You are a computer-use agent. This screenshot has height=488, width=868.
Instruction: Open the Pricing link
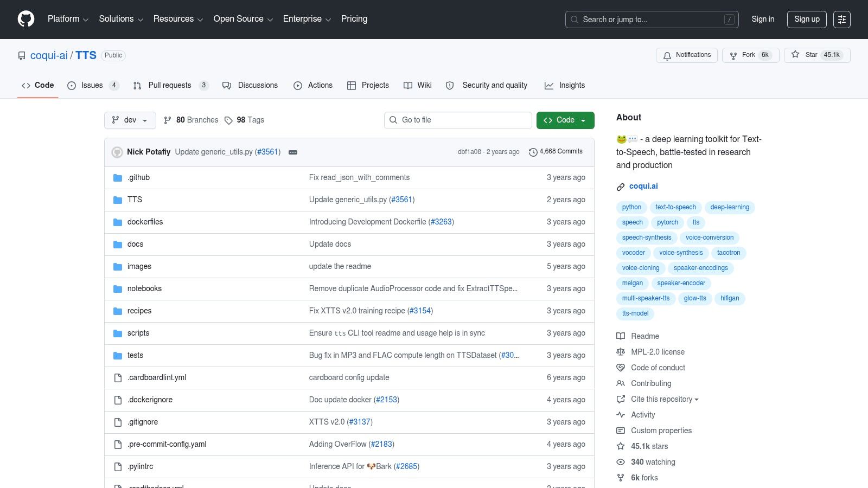point(354,19)
